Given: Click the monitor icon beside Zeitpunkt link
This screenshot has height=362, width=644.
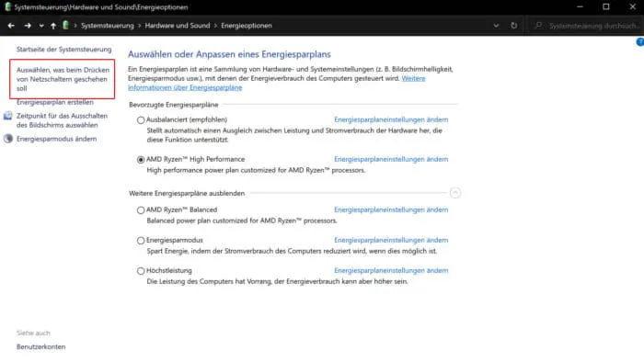Looking at the screenshot, I should pos(7,116).
